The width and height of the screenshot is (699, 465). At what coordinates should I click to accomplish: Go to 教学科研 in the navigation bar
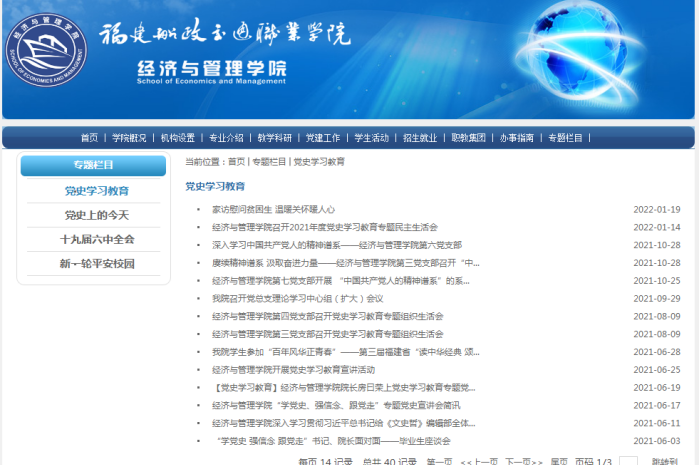[275, 138]
